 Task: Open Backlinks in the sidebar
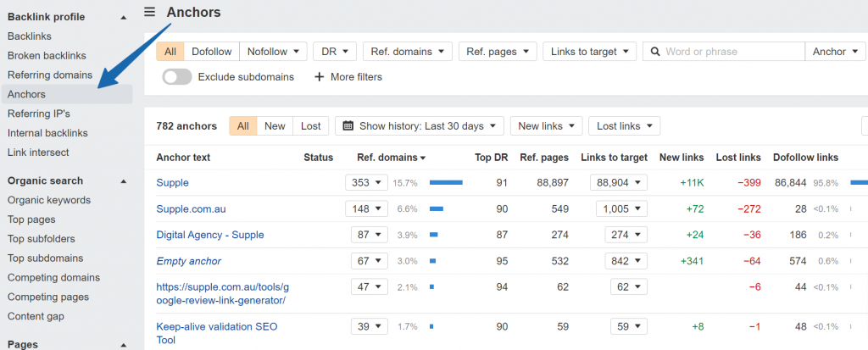point(30,36)
